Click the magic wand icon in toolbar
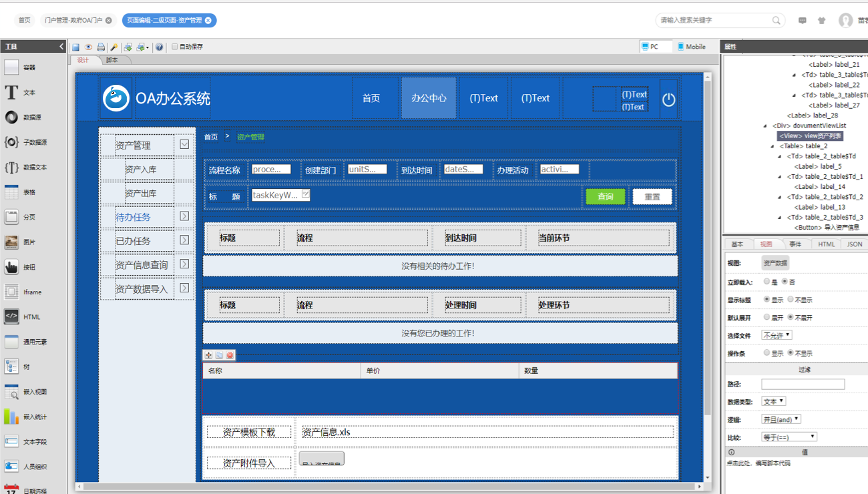Image resolution: width=868 pixels, height=494 pixels. 114,47
